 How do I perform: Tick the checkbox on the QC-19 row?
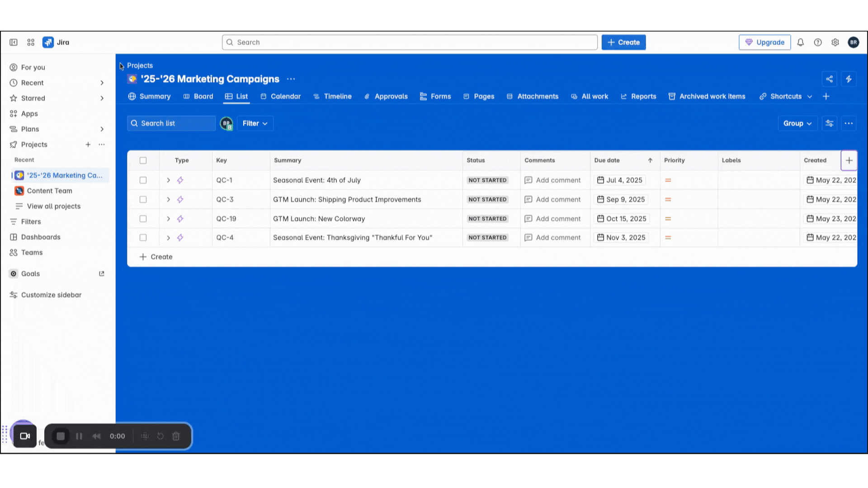pos(143,218)
